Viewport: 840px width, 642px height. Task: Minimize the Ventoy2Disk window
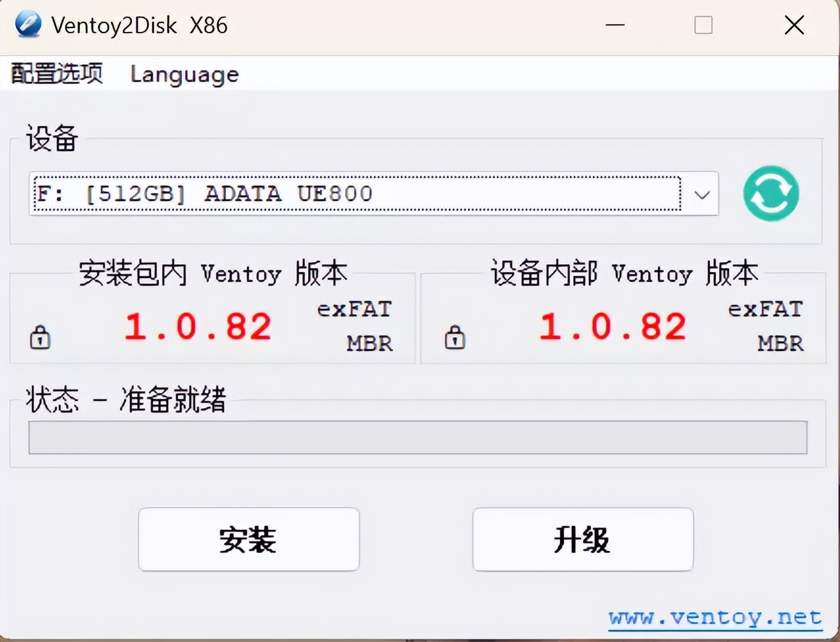click(615, 25)
